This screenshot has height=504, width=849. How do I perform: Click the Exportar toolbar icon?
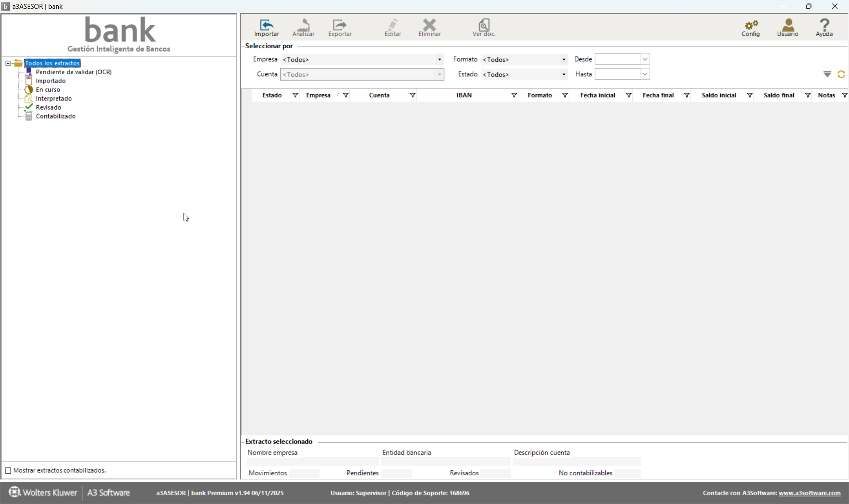[x=340, y=27]
